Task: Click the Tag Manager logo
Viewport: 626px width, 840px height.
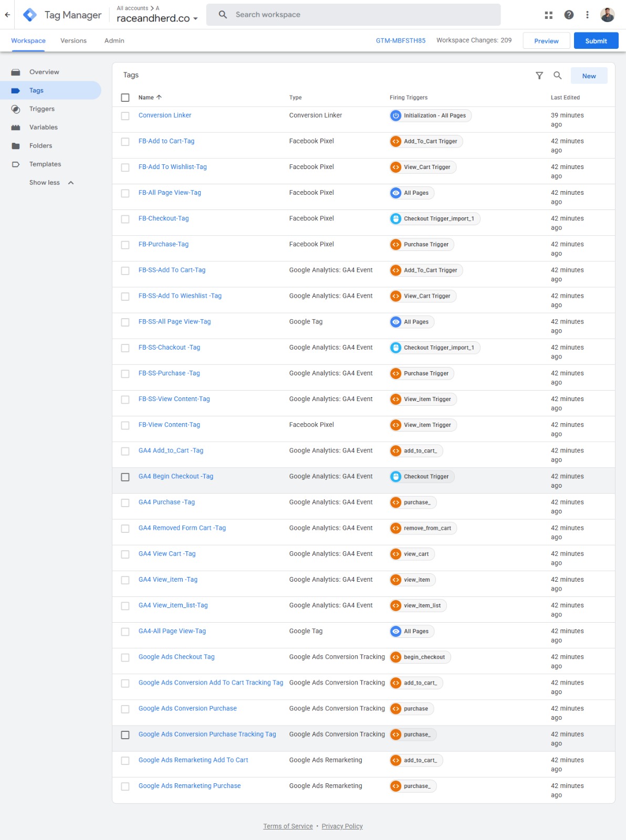Action: coord(30,15)
